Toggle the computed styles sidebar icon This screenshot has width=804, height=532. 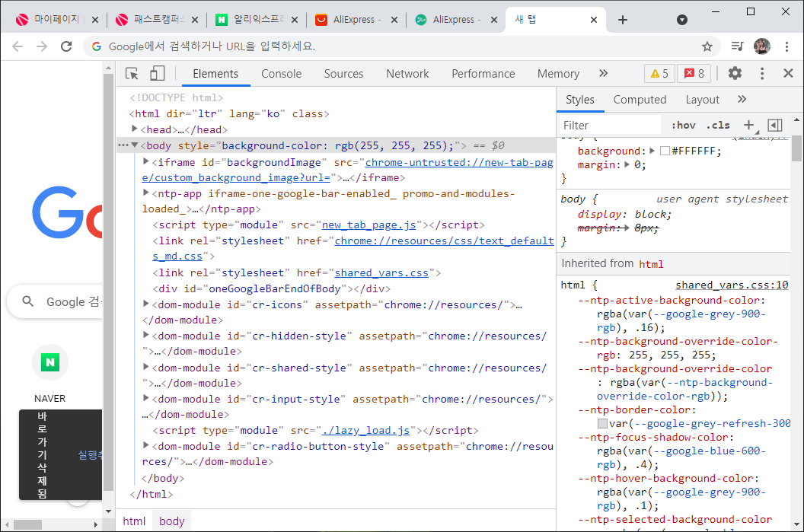point(775,125)
